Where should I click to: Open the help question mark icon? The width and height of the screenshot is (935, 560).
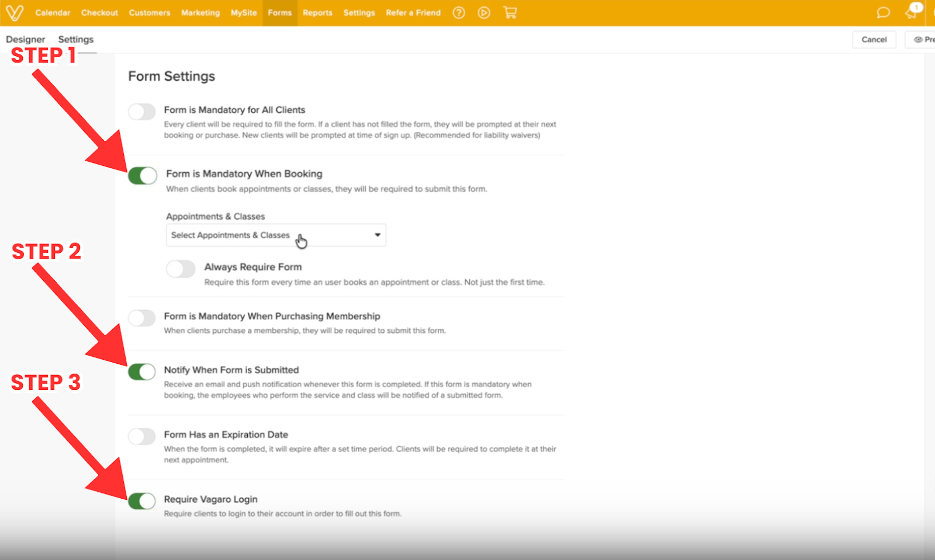point(459,12)
